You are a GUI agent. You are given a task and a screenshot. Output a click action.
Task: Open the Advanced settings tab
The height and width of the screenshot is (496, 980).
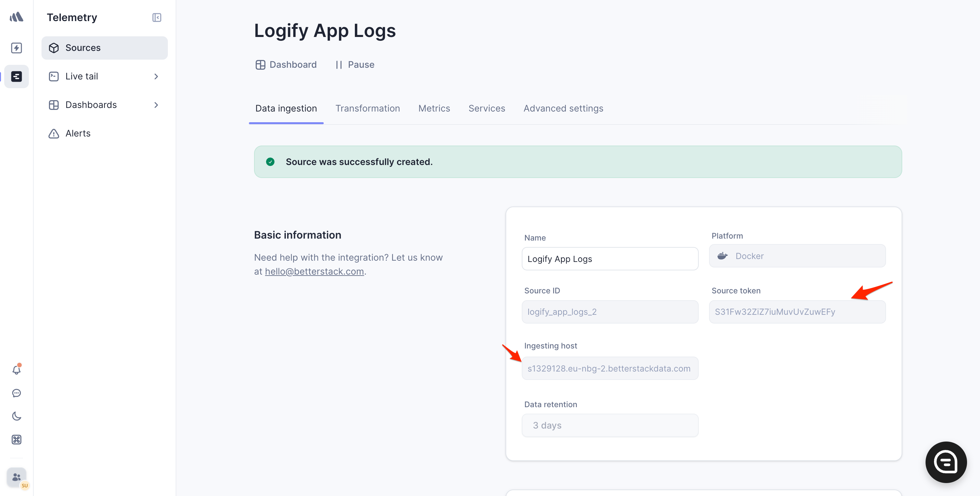pyautogui.click(x=563, y=108)
